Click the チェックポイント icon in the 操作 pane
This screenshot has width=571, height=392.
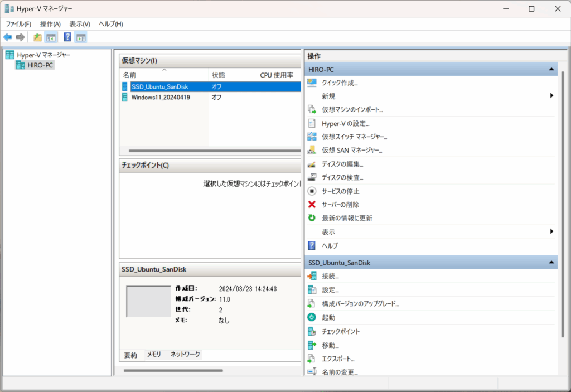point(312,331)
